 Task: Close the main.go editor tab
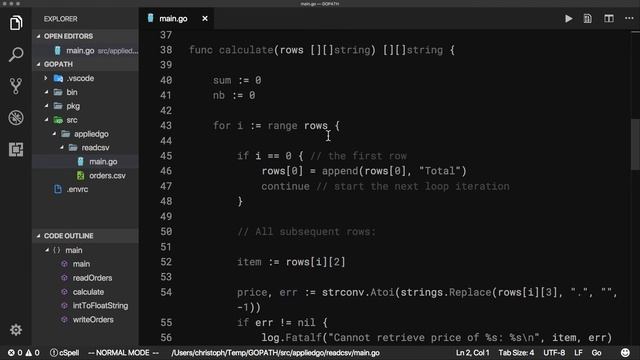pyautogui.click(x=205, y=18)
